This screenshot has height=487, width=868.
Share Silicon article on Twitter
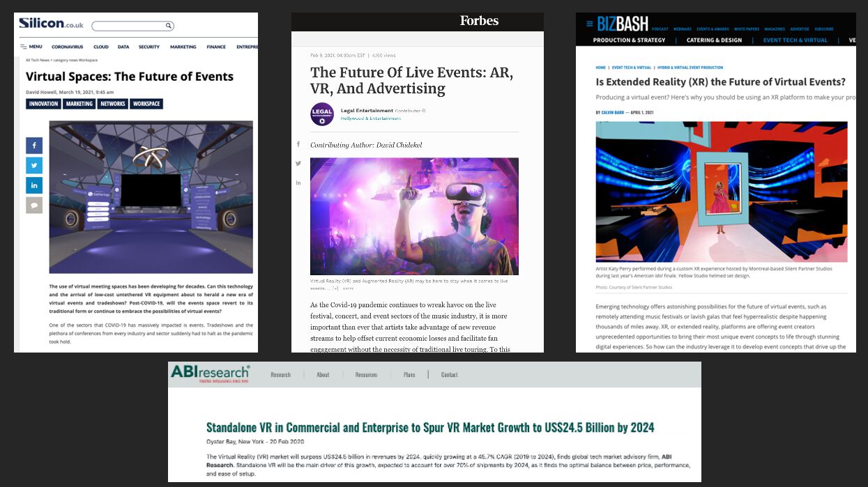pos(34,165)
